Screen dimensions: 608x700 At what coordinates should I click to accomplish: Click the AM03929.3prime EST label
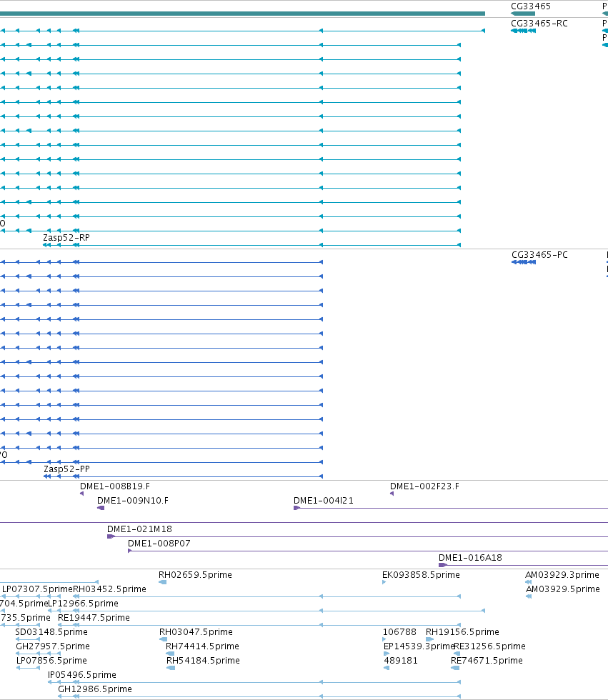(562, 574)
